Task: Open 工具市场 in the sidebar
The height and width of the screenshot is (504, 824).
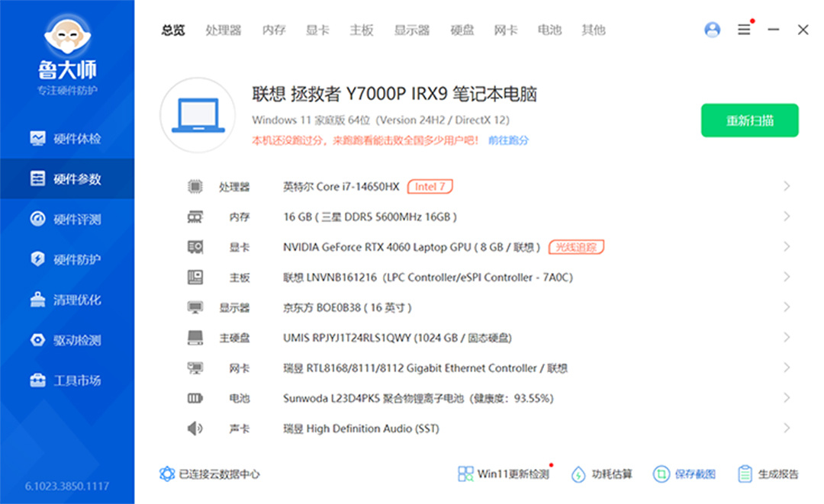Action: [67, 380]
